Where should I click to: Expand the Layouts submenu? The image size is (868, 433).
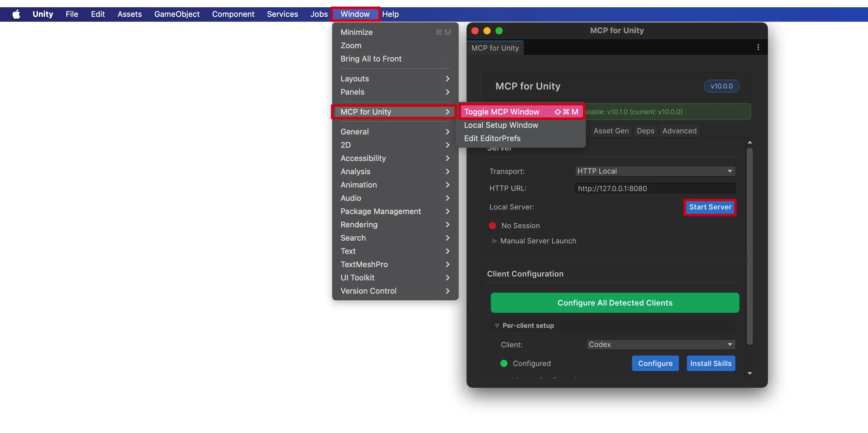pyautogui.click(x=395, y=79)
